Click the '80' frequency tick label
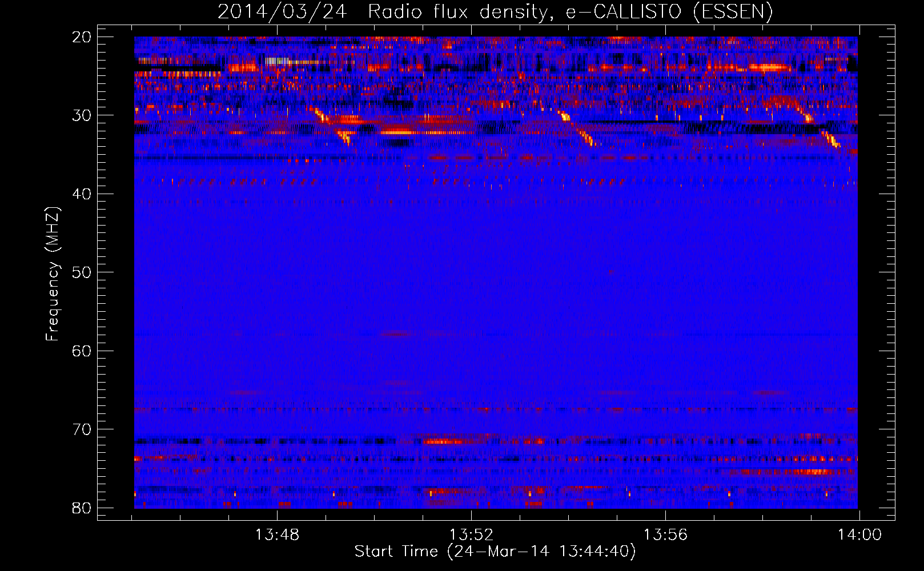This screenshot has height=571, width=924. [x=82, y=508]
